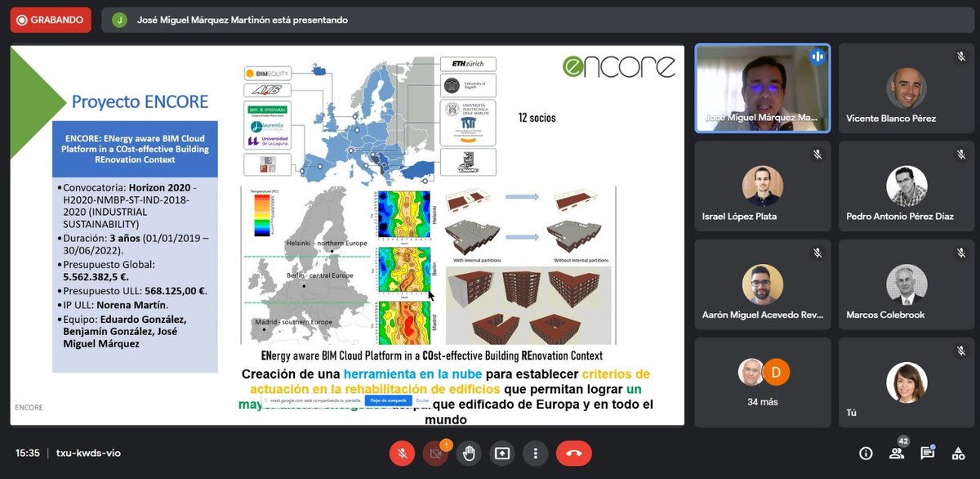Select Aarón Miguel Acevedo tile

(763, 284)
